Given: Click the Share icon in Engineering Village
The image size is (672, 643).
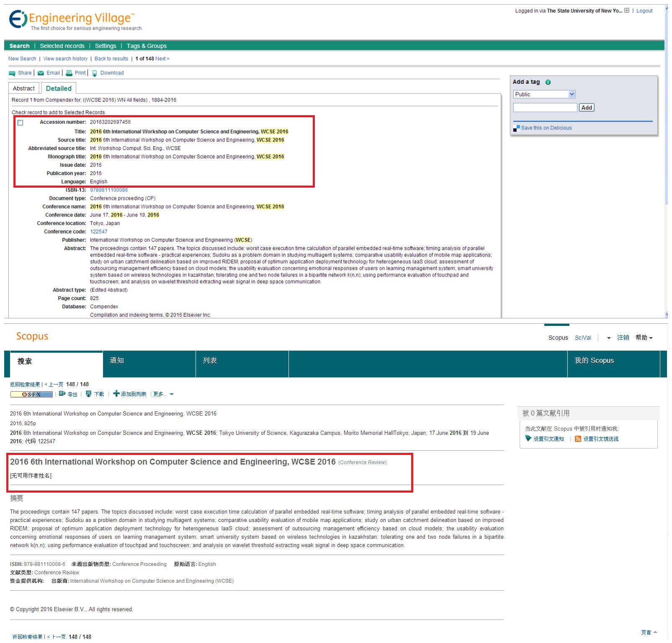Looking at the screenshot, I should click(12, 73).
